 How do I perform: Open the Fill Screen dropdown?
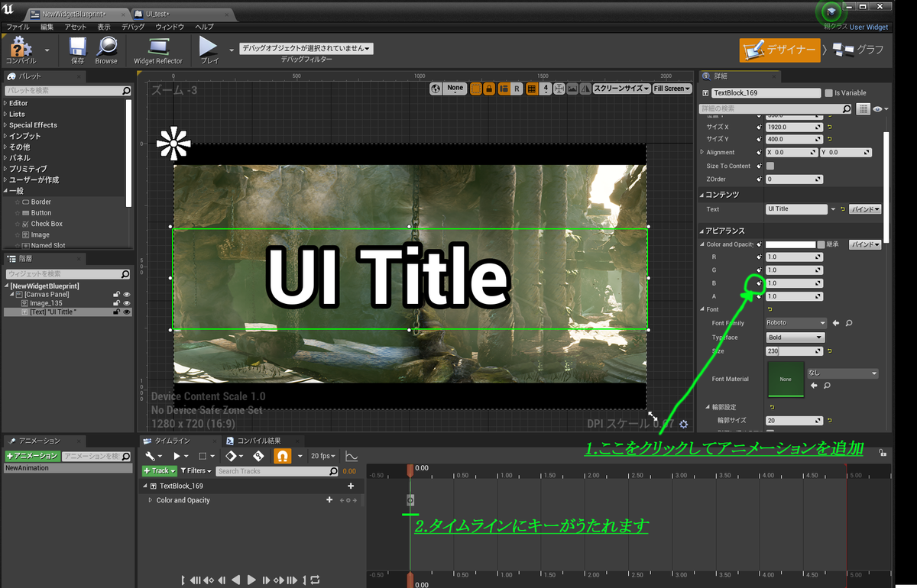[x=672, y=89]
